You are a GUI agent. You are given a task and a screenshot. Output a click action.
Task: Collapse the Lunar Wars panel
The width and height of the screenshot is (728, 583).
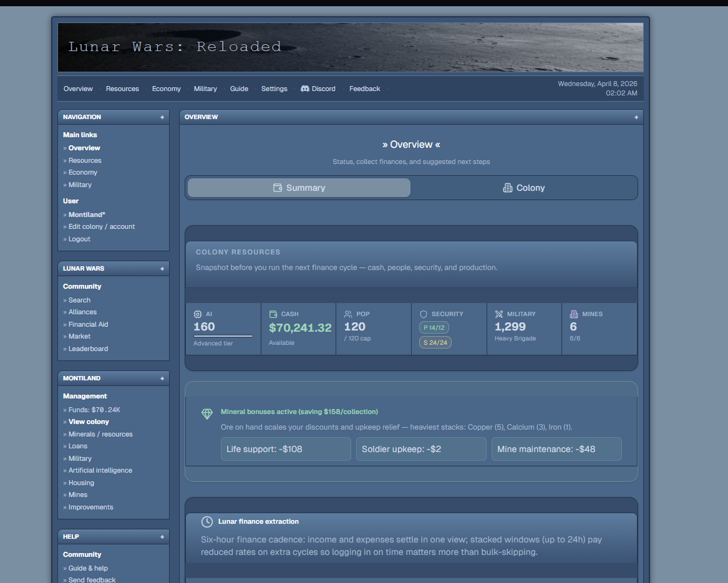[162, 269]
